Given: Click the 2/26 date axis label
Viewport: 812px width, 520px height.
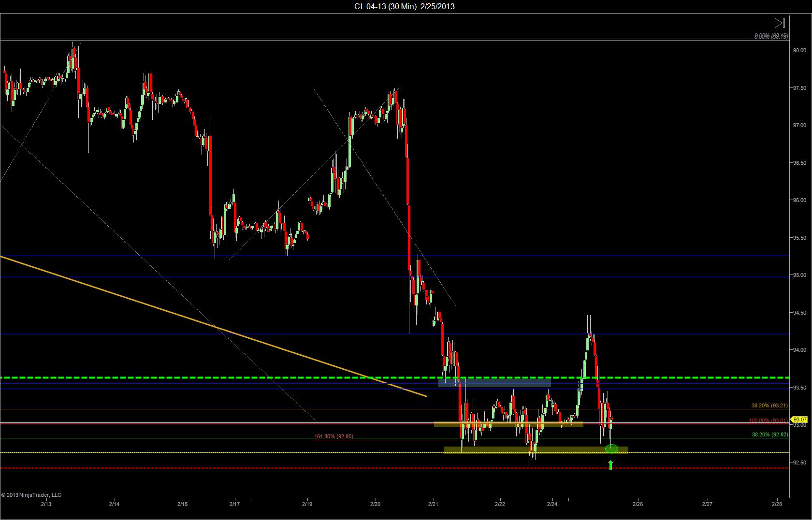Looking at the screenshot, I should point(638,504).
